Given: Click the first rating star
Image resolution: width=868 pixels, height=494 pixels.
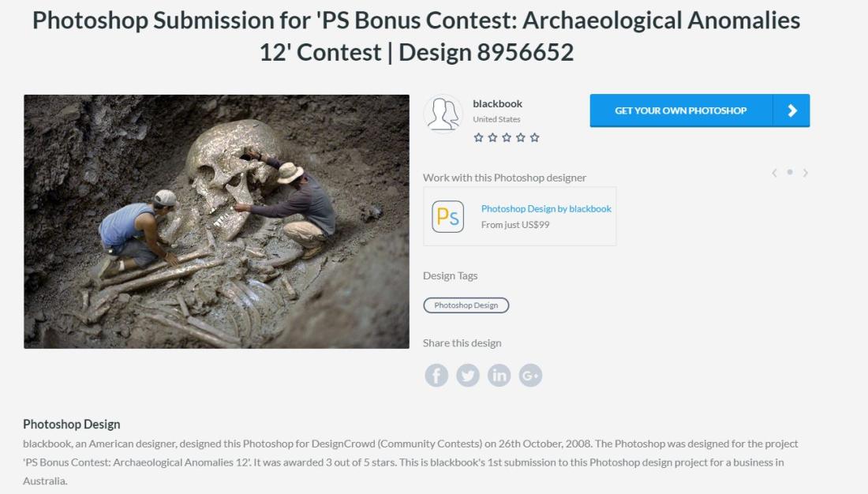Looking at the screenshot, I should tap(479, 137).
